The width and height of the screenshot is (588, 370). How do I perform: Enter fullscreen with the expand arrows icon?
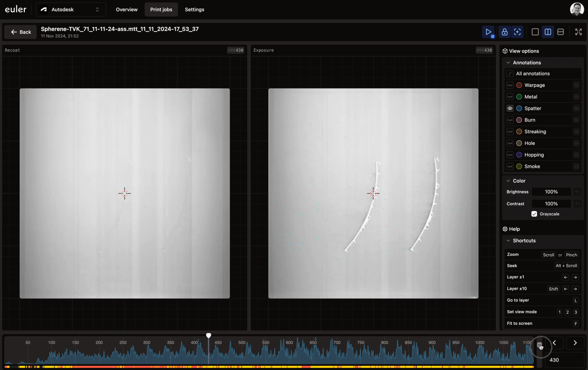click(578, 32)
